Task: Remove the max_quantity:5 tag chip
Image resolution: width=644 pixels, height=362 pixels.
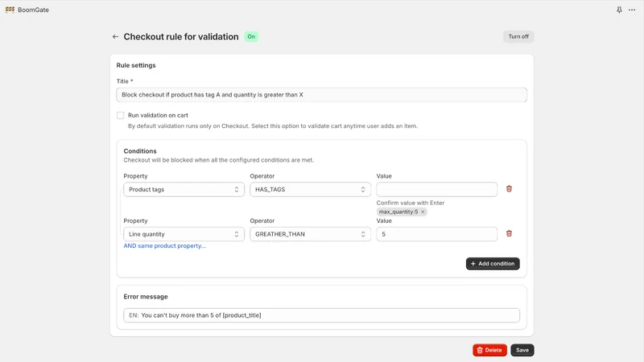Action: point(423,212)
